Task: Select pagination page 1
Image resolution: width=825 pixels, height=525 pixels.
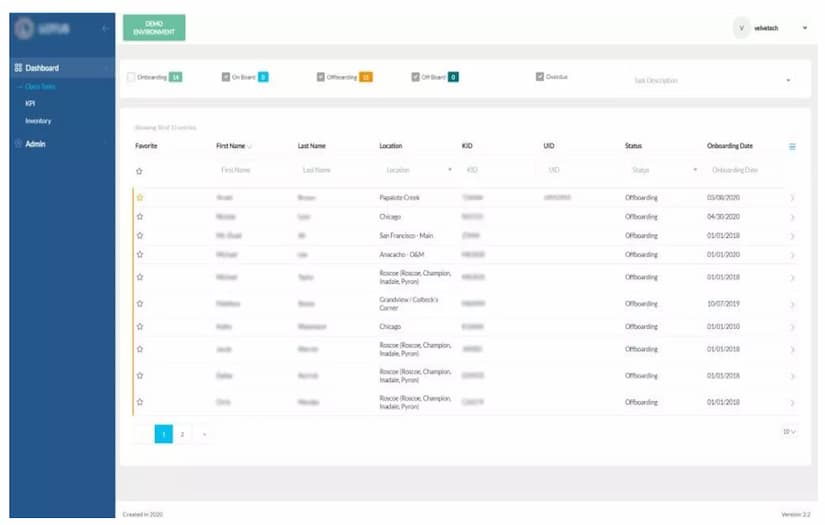Action: pos(164,434)
